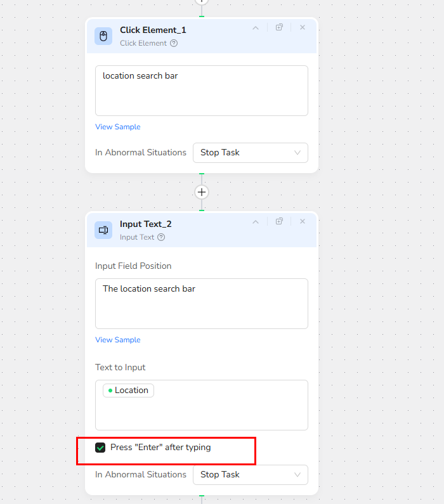
Task: Duplicate the Input Text_2 node
Action: click(x=279, y=221)
